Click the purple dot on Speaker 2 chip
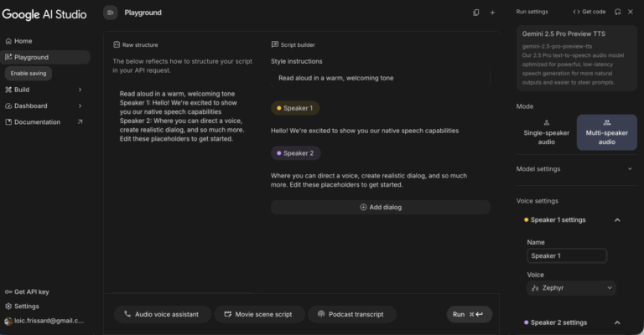 [x=279, y=153]
